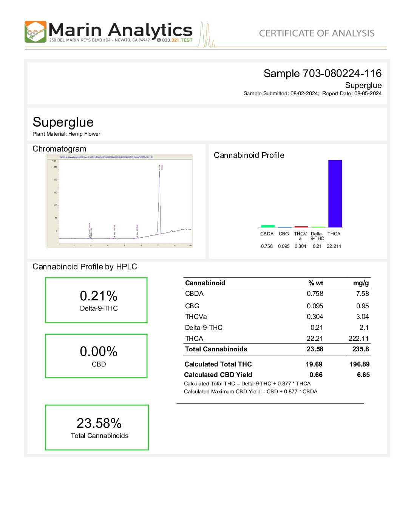Click the Cannabinoid Profile chart heading
This screenshot has height=532, width=411.
click(249, 155)
